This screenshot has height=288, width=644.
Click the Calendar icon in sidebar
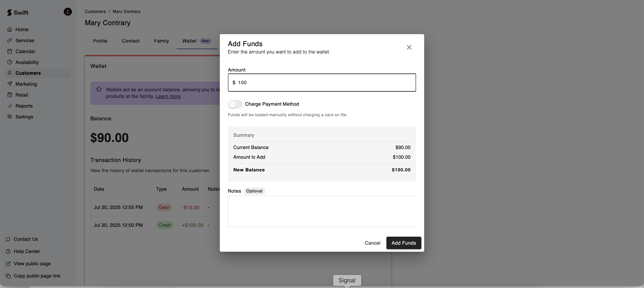click(10, 51)
